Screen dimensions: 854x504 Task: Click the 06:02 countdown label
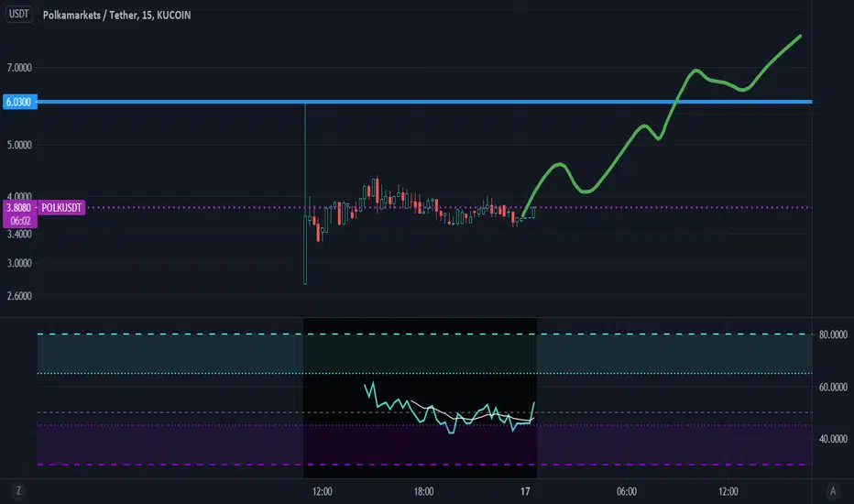click(x=20, y=221)
